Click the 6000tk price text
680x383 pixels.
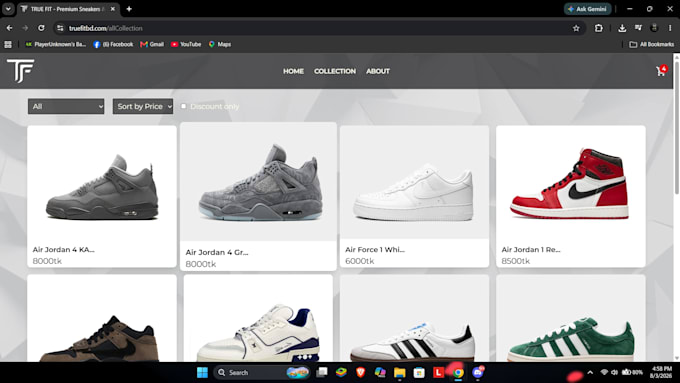360,261
